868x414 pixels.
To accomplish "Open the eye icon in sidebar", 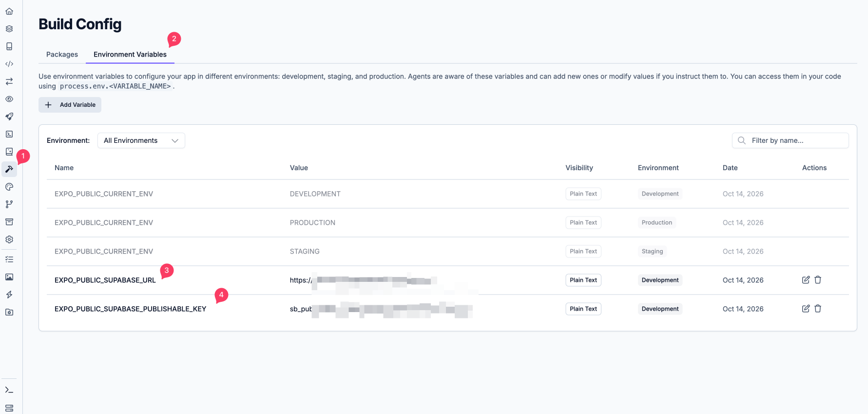I will pyautogui.click(x=9, y=99).
